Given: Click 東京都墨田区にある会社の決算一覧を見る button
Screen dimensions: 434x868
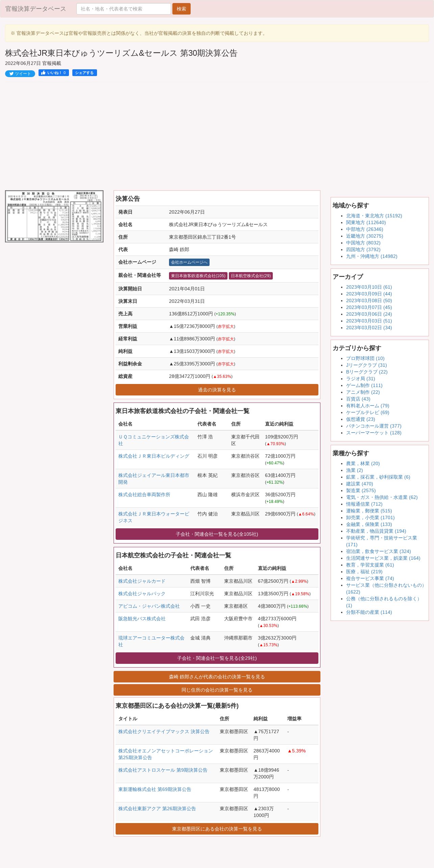Looking at the screenshot, I should point(217,829).
